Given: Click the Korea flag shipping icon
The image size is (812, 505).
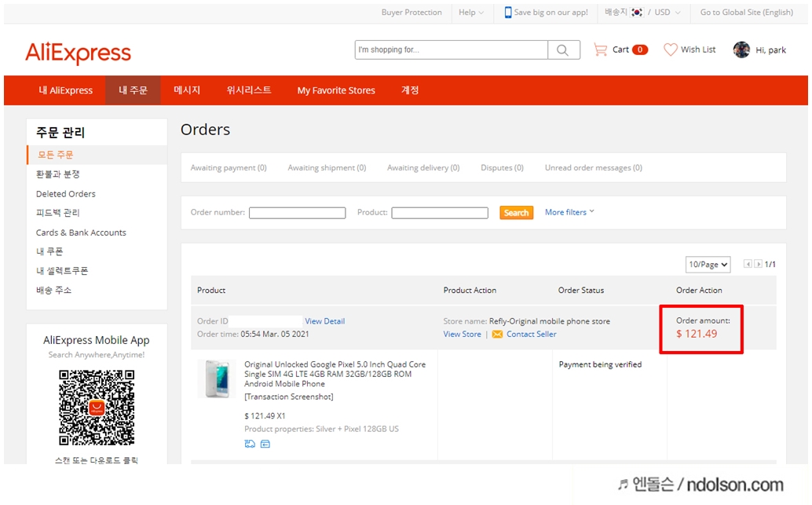Looking at the screenshot, I should point(637,12).
